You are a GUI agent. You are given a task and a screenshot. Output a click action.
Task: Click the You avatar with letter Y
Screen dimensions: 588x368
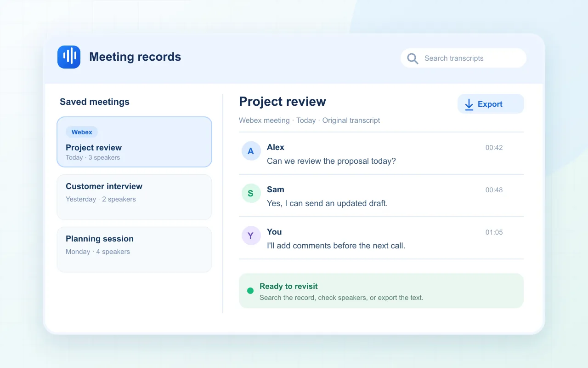coord(251,236)
